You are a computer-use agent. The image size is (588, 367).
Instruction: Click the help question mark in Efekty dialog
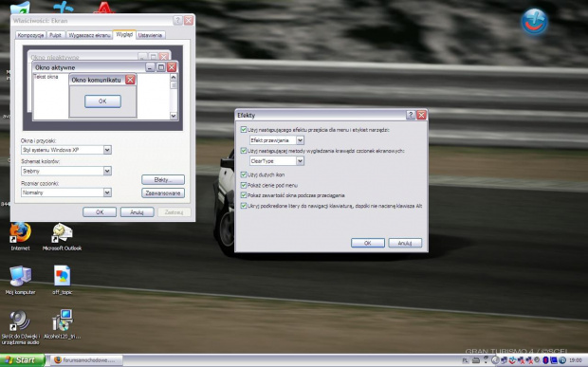coord(411,115)
